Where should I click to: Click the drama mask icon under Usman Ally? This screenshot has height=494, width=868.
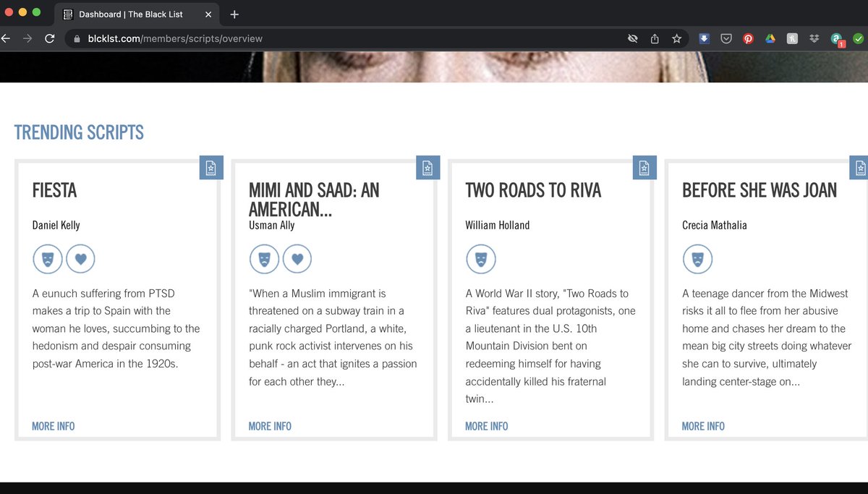coord(264,259)
